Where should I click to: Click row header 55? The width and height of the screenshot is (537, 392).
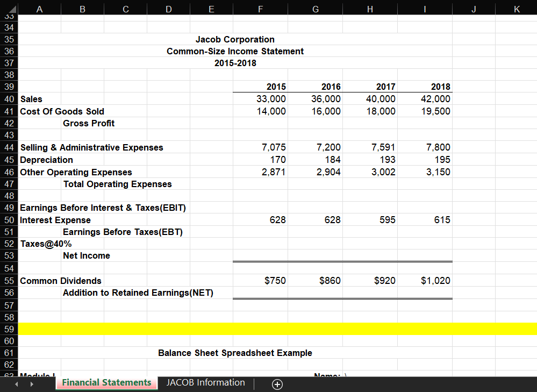point(9,280)
